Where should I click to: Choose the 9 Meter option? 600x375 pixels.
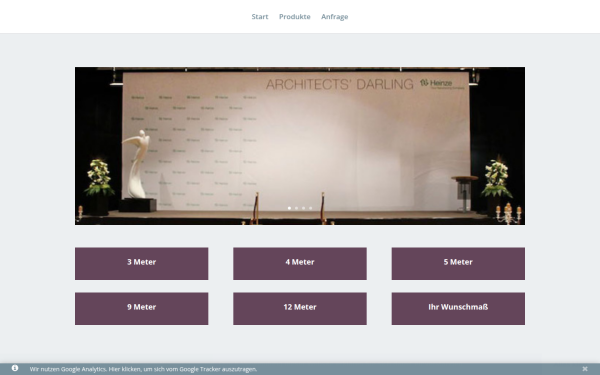pyautogui.click(x=142, y=309)
